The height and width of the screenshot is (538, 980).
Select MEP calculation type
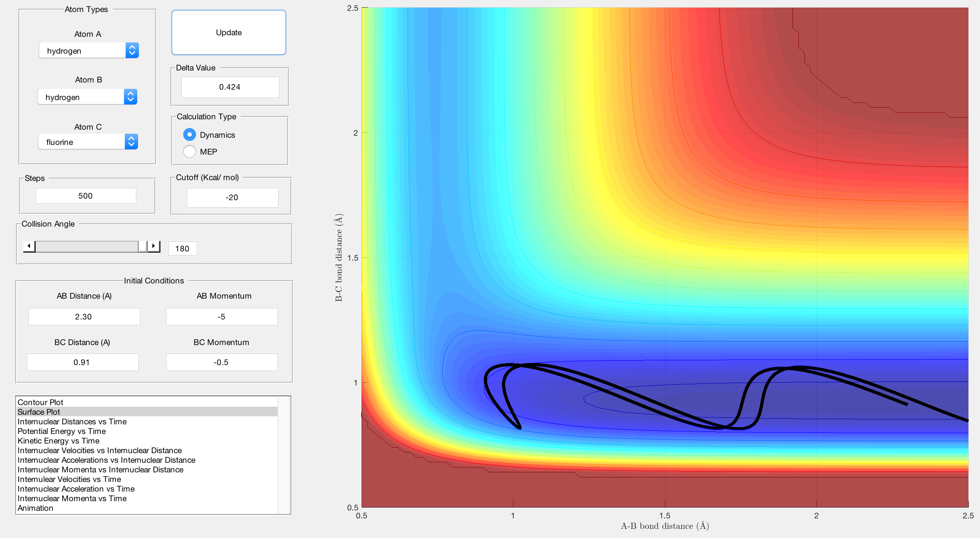190,152
